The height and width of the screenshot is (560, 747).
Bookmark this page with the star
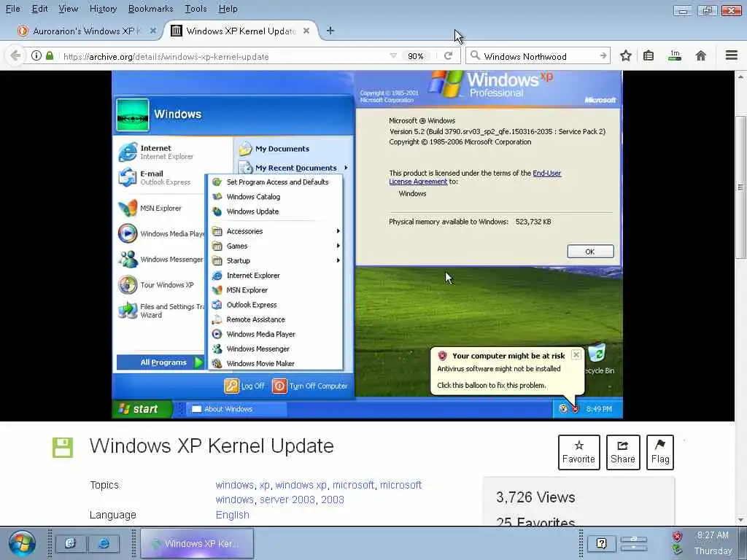[625, 55]
